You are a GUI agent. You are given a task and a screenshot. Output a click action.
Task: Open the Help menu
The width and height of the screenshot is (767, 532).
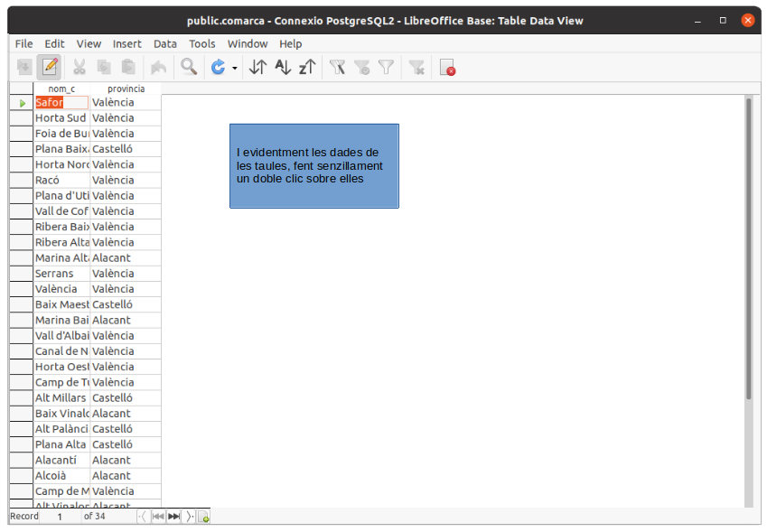(x=291, y=44)
